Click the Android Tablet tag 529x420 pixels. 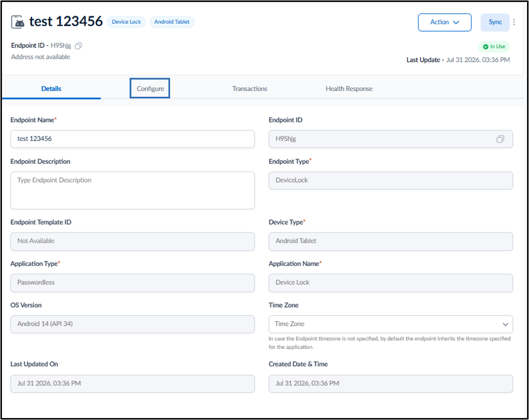(x=172, y=22)
